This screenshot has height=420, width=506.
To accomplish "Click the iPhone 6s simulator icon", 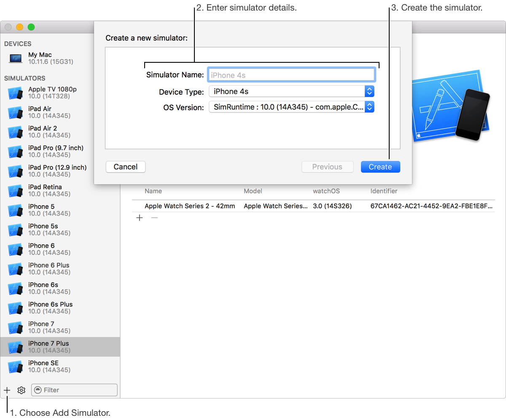I will click(15, 289).
